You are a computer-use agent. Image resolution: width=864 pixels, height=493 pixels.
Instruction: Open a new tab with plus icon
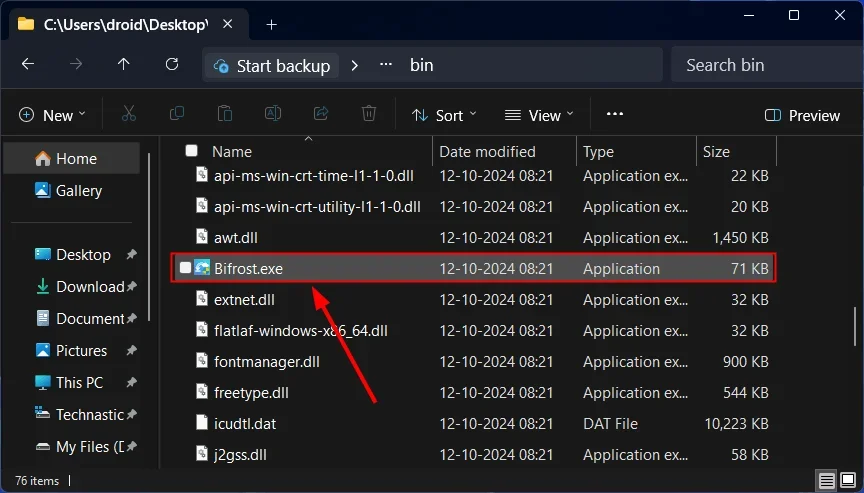click(271, 25)
